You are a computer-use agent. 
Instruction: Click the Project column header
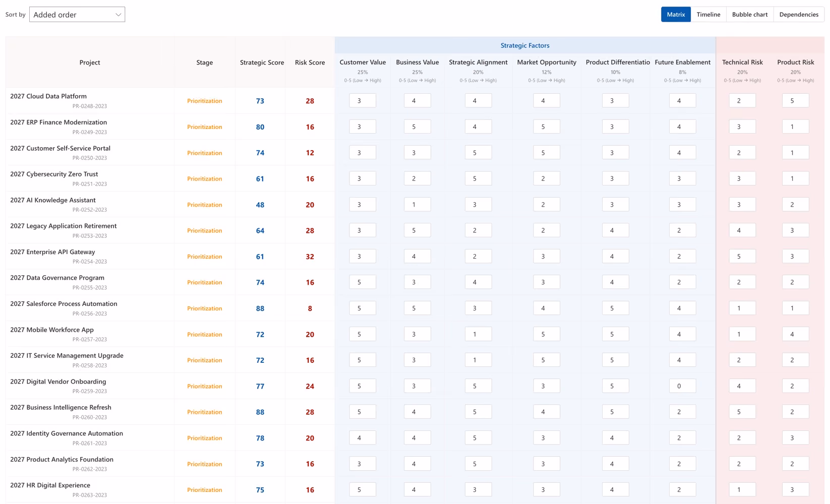coord(90,62)
